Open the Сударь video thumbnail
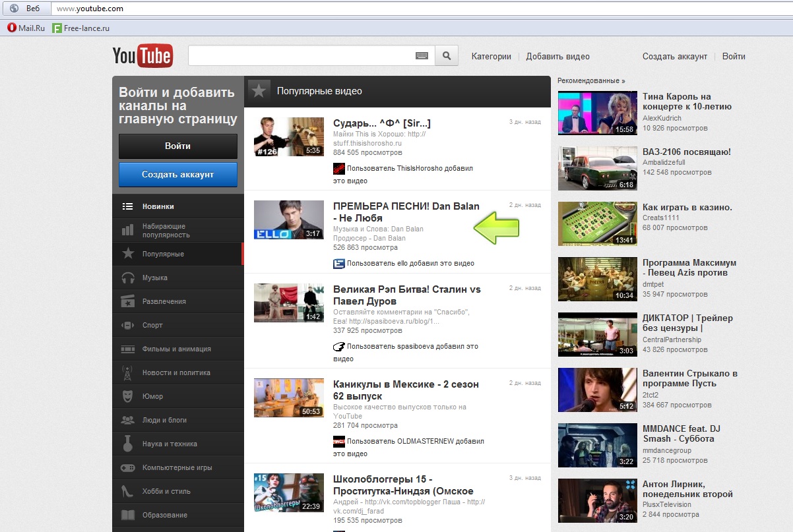The image size is (793, 532). pos(289,136)
